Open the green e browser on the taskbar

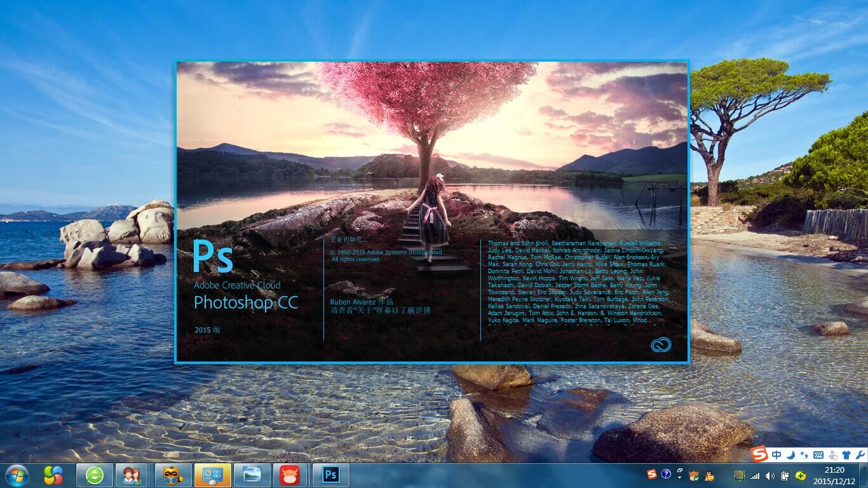click(x=95, y=475)
